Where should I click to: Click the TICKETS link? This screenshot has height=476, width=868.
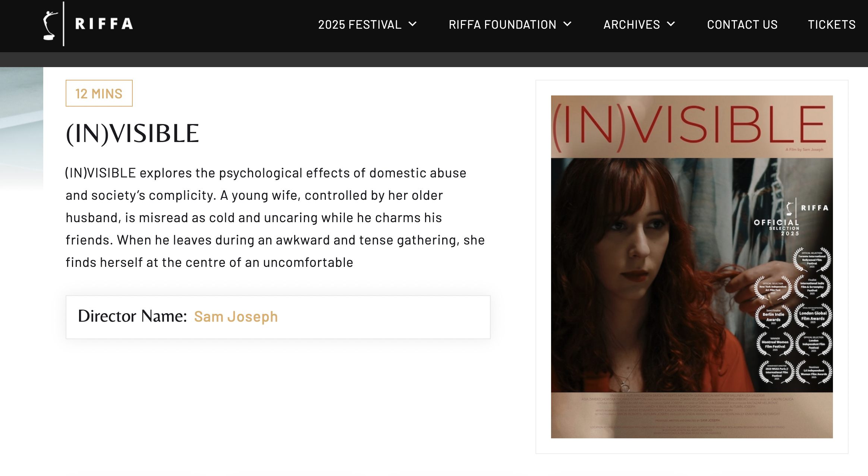[x=832, y=25]
